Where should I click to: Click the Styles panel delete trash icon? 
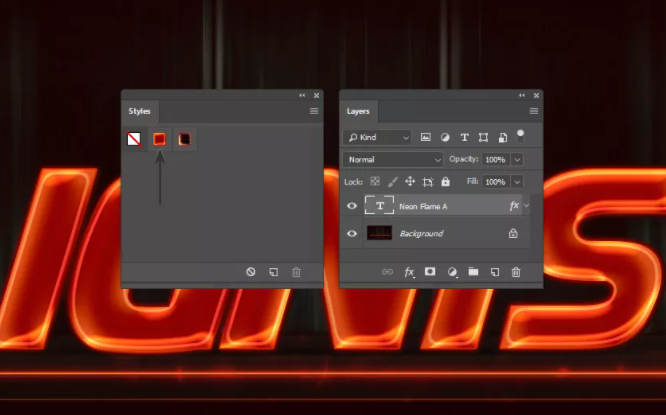296,272
